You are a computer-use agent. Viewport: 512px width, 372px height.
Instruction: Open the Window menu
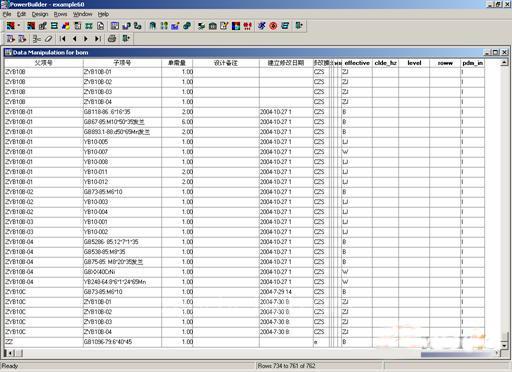pos(82,14)
